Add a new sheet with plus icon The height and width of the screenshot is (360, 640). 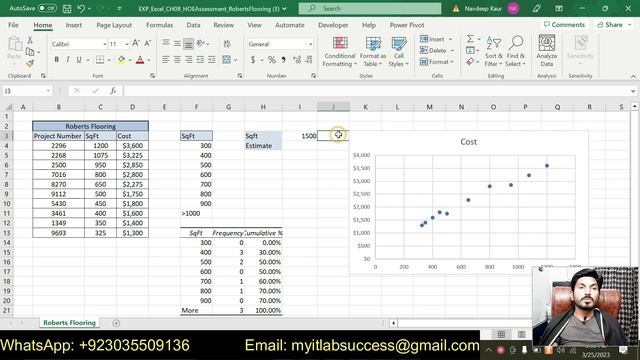116,323
